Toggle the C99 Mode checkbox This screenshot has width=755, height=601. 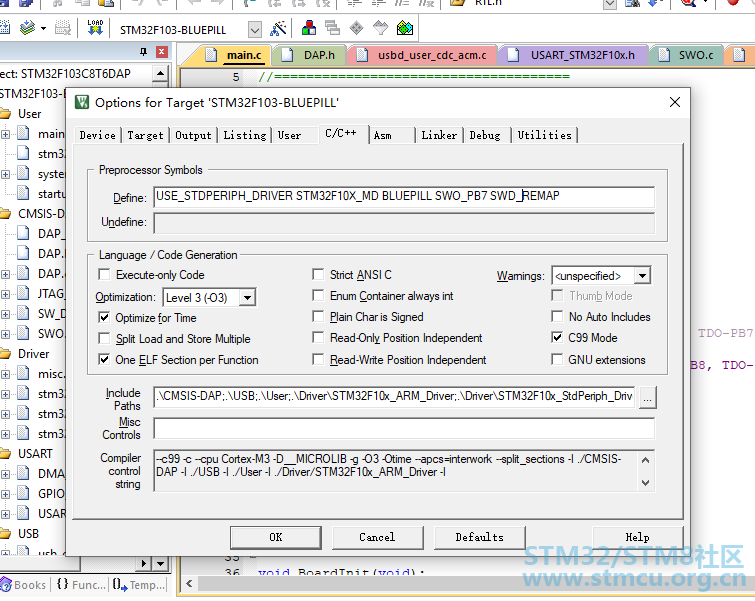pyautogui.click(x=557, y=337)
